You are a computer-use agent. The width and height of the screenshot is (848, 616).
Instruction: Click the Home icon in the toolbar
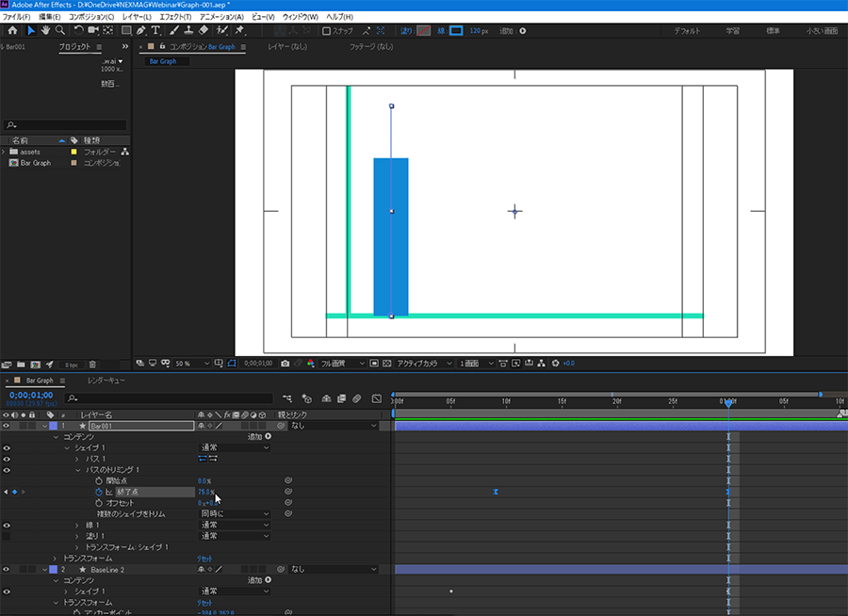coord(12,30)
